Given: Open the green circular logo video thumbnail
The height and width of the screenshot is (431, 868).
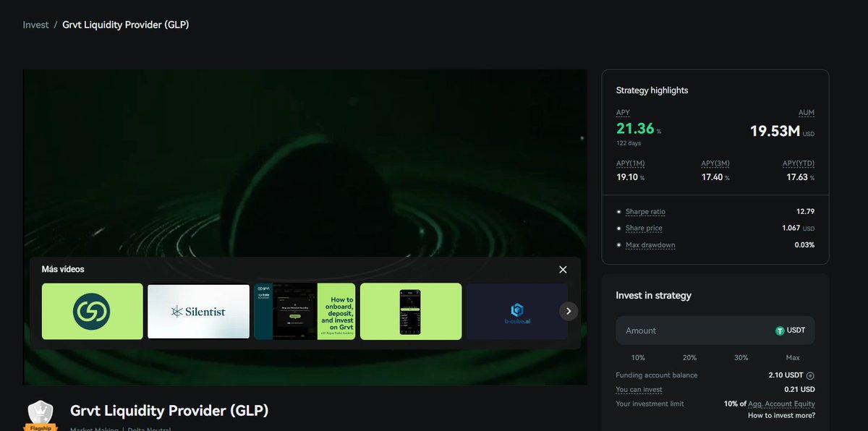Looking at the screenshot, I should click(92, 311).
